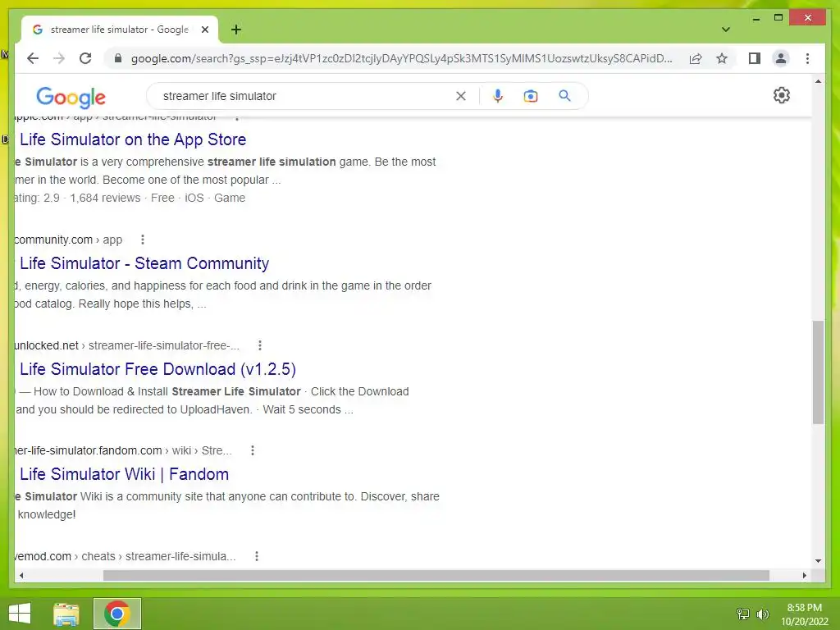The image size is (840, 630).
Task: Close the streamer life simulator tab
Action: (204, 30)
